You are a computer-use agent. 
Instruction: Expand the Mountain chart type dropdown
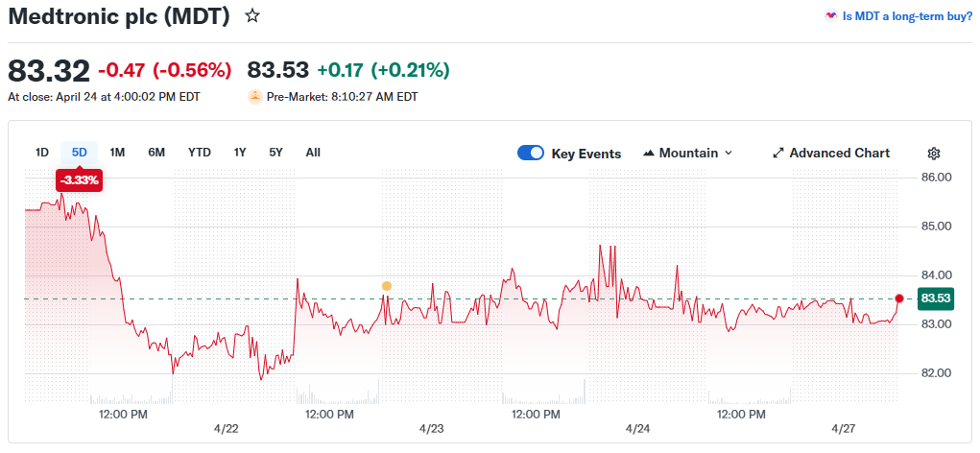(728, 154)
